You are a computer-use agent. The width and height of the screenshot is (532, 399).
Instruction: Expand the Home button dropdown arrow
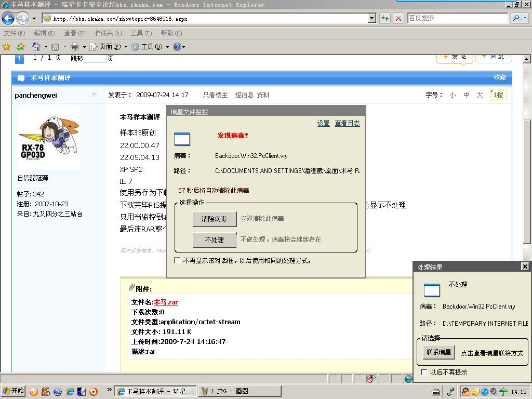(x=46, y=47)
